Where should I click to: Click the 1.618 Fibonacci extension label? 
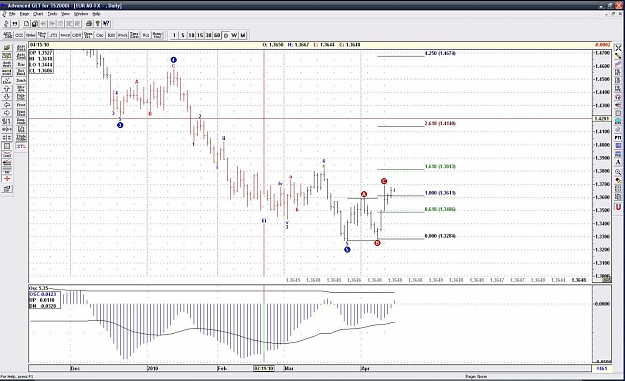440,167
